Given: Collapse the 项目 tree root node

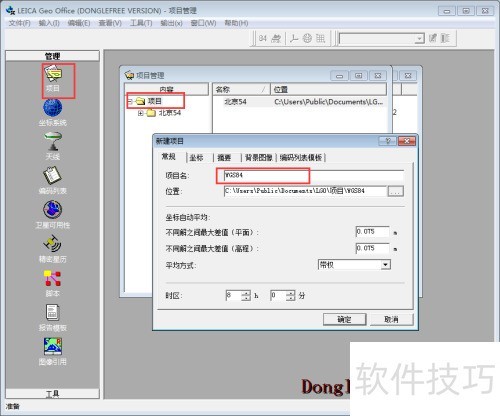Looking at the screenshot, I should 130,101.
